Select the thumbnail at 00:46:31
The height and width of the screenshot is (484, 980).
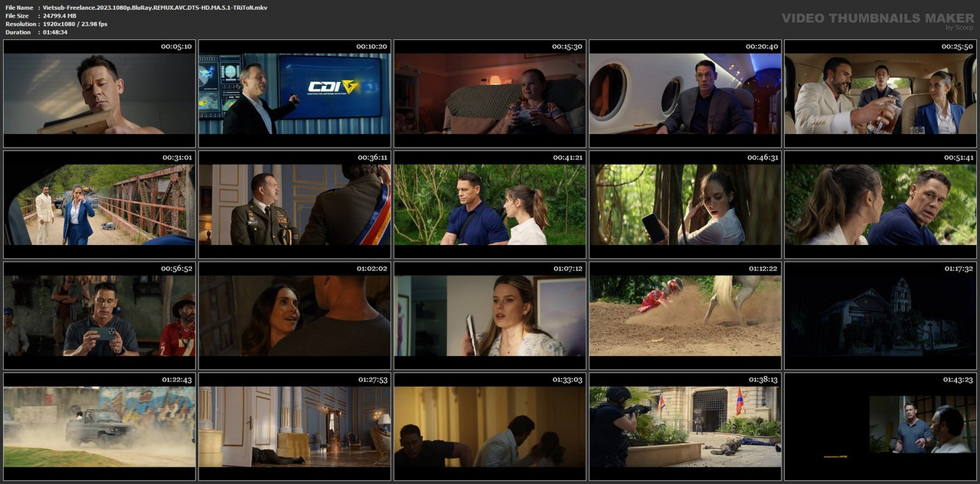click(x=685, y=204)
